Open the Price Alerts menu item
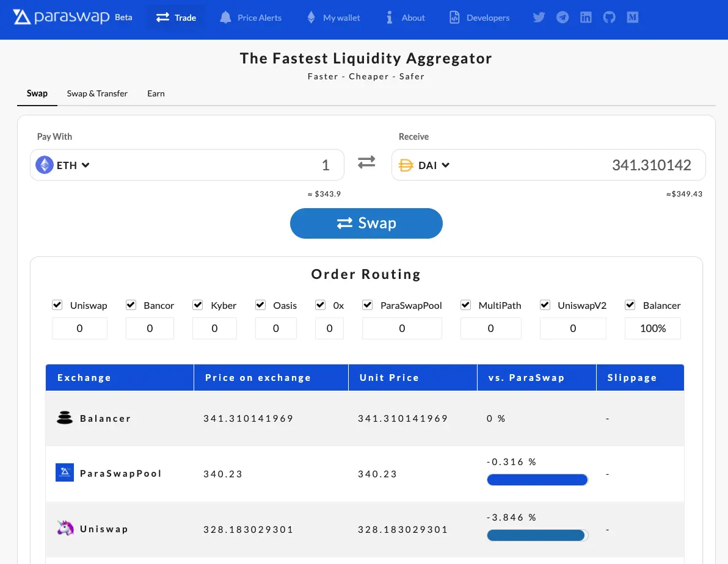The width and height of the screenshot is (728, 564). (251, 18)
